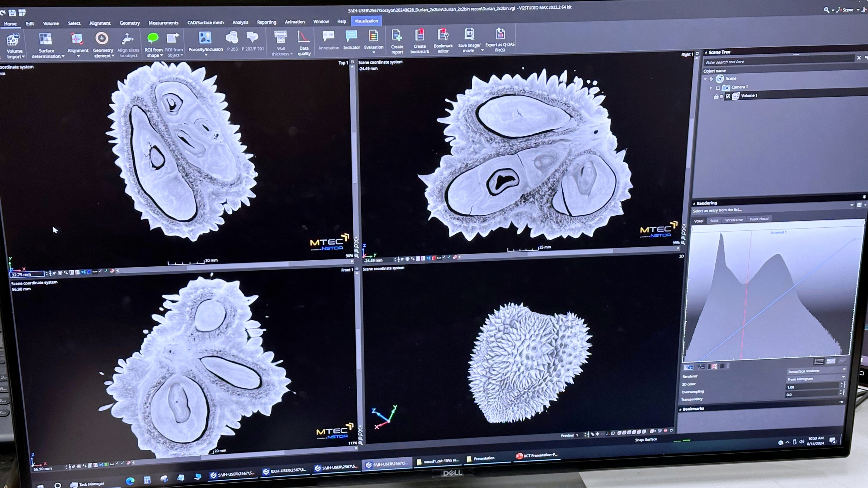868x488 pixels.
Task: Maximize the Right 1 view
Action: (697, 54)
